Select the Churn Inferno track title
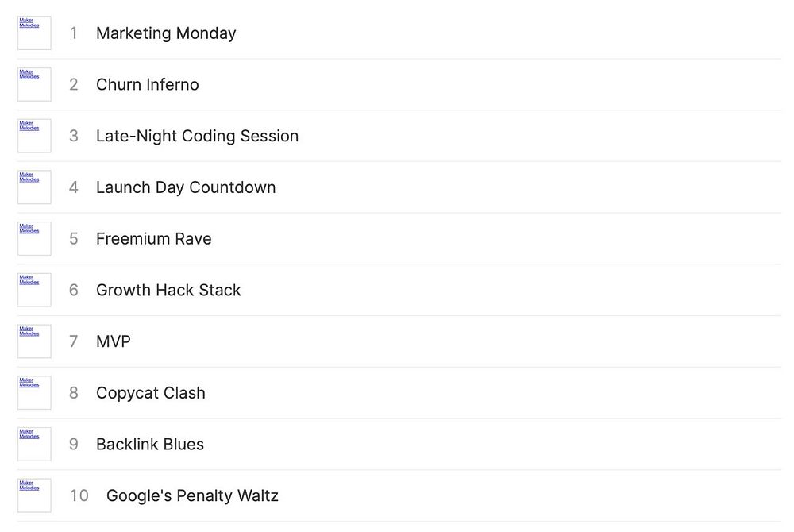 point(147,85)
